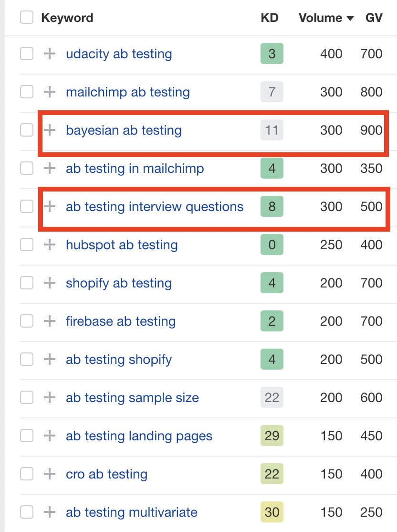Toggle the select-all checkbox beside Keyword header
Image resolution: width=397 pixels, height=532 pixels.
pos(27,17)
